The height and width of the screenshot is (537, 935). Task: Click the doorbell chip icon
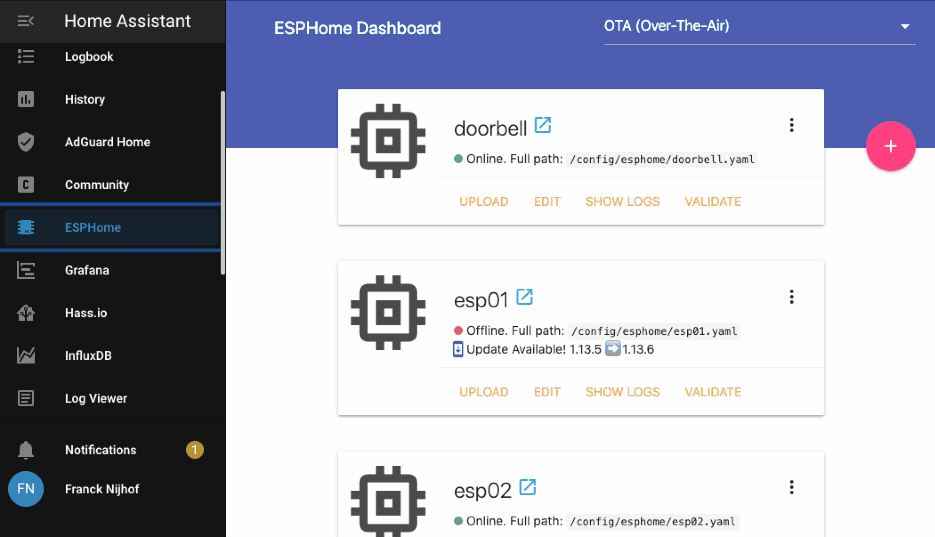tap(388, 141)
